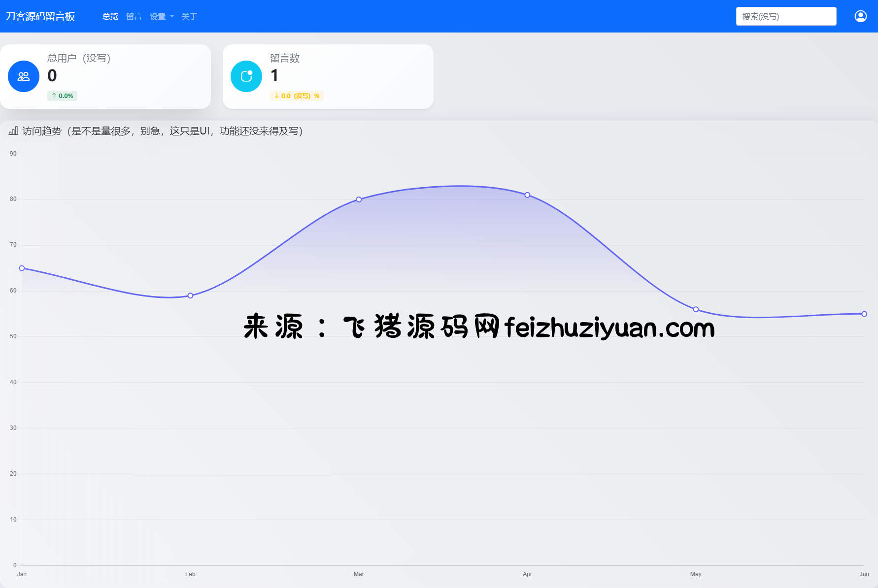Focus the 搜索(没写) search field
Image resolution: width=878 pixels, height=588 pixels.
(x=786, y=16)
